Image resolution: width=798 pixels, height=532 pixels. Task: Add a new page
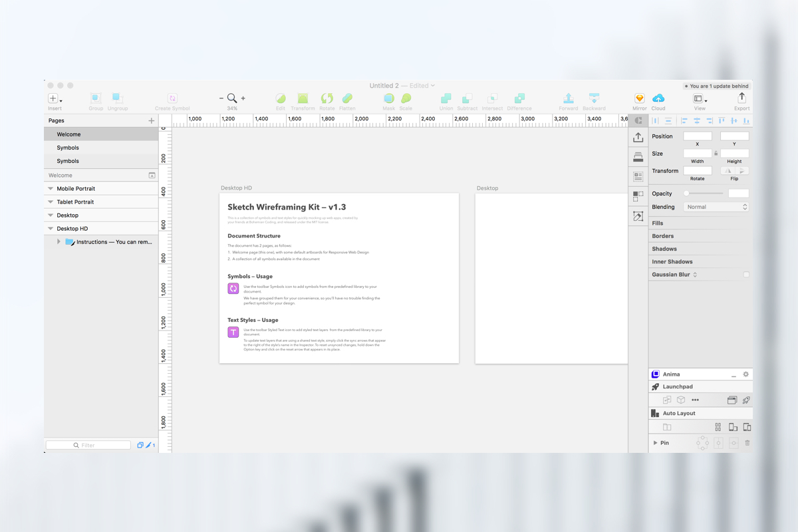pyautogui.click(x=152, y=121)
